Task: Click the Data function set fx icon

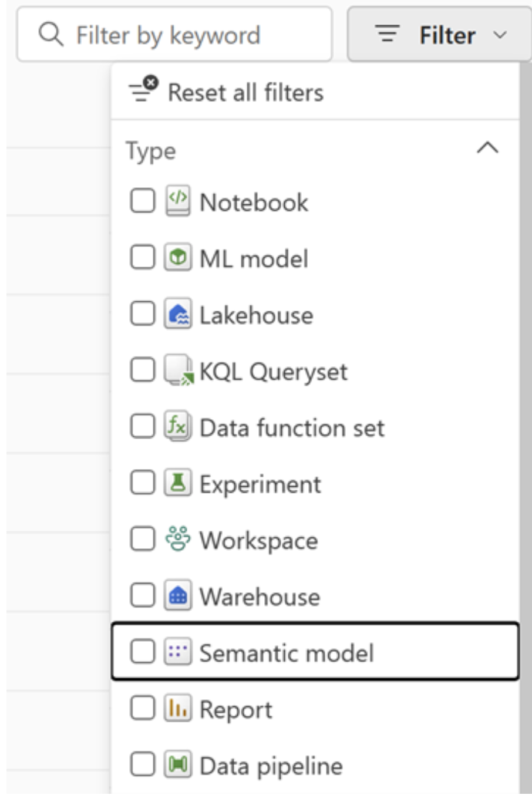Action: click(177, 427)
